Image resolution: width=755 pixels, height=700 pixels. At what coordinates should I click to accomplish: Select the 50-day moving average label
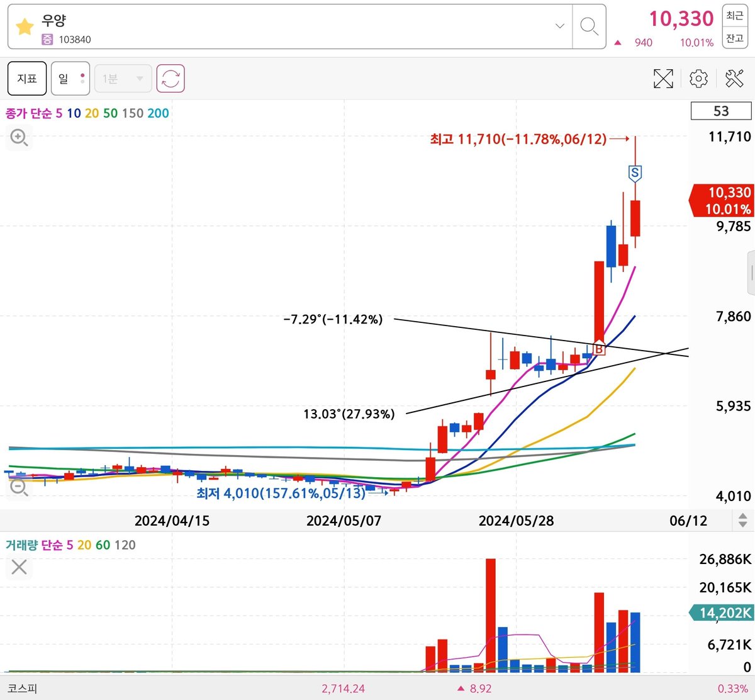111,113
